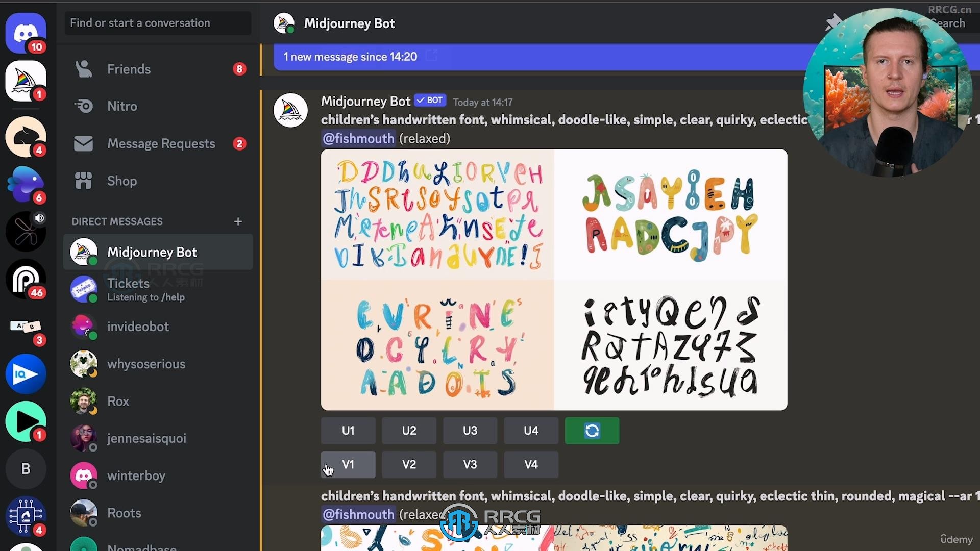Click the Message Requests envelope icon
This screenshot has width=980, height=551.
[x=84, y=144]
